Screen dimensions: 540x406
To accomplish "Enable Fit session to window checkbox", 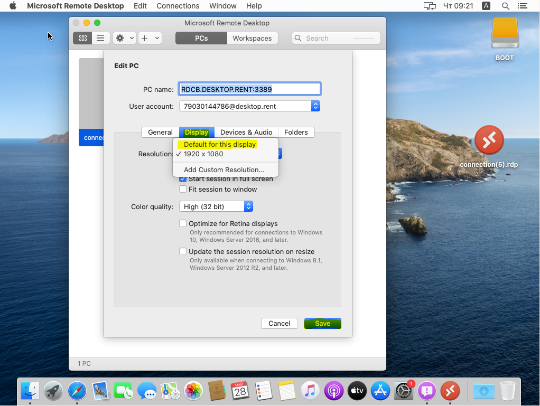I will point(183,189).
